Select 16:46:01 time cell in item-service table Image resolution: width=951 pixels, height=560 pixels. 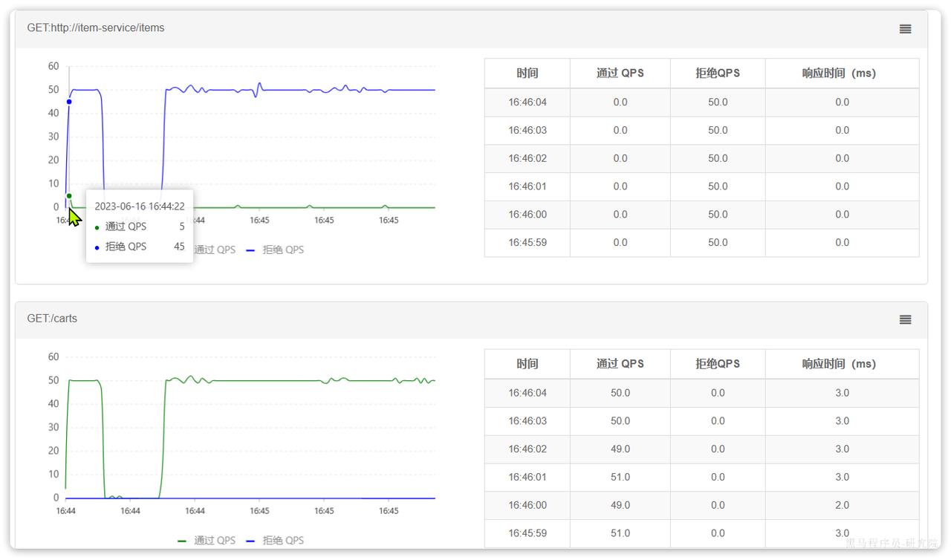coord(528,187)
